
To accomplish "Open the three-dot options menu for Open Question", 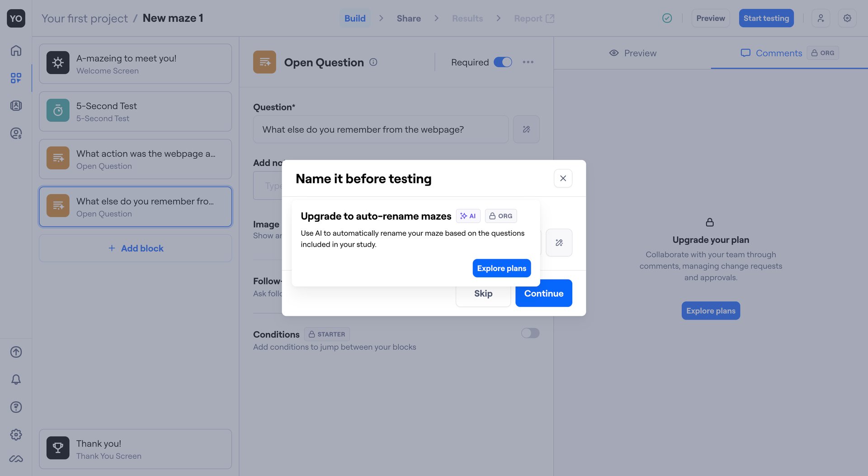I will [x=528, y=62].
